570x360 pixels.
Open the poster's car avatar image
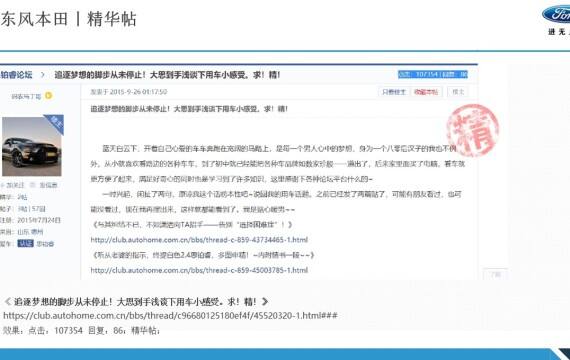(32, 146)
